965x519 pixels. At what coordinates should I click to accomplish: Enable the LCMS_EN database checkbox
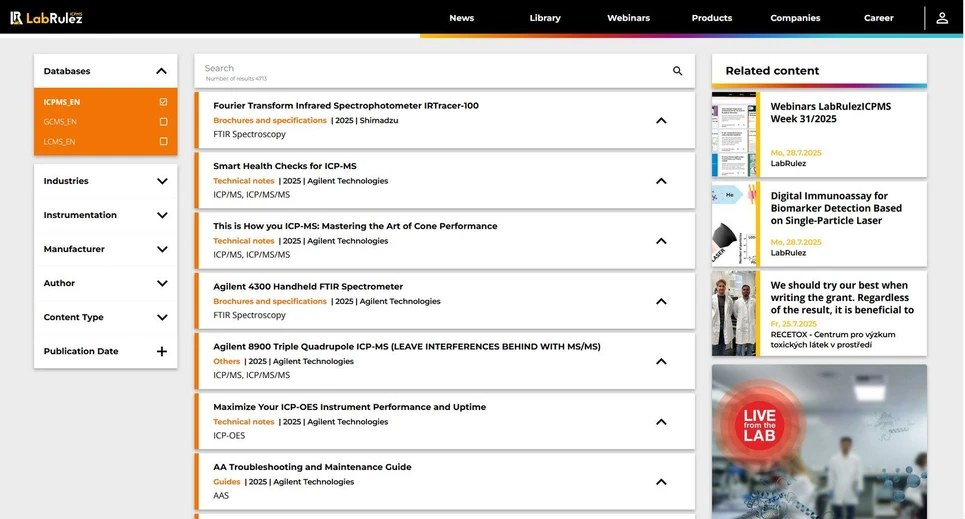(163, 142)
